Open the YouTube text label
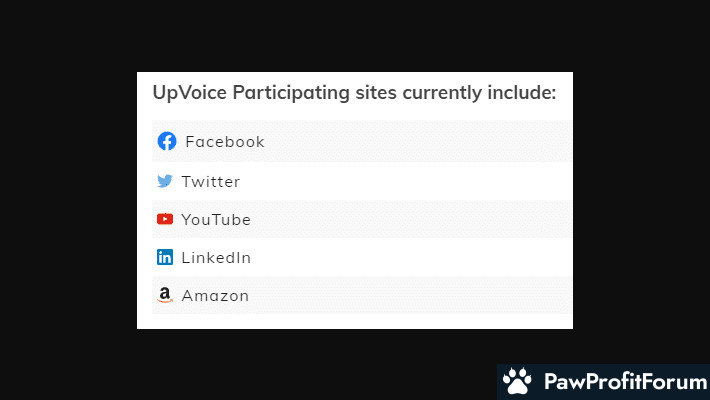The height and width of the screenshot is (400, 710). pyautogui.click(x=216, y=220)
